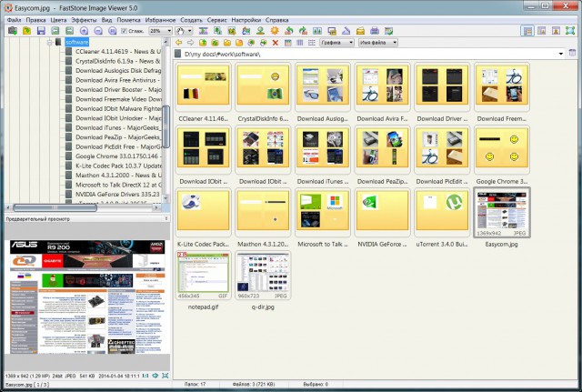Open the Имя файла sort dropdown
The width and height of the screenshot is (582, 392).
click(x=378, y=43)
